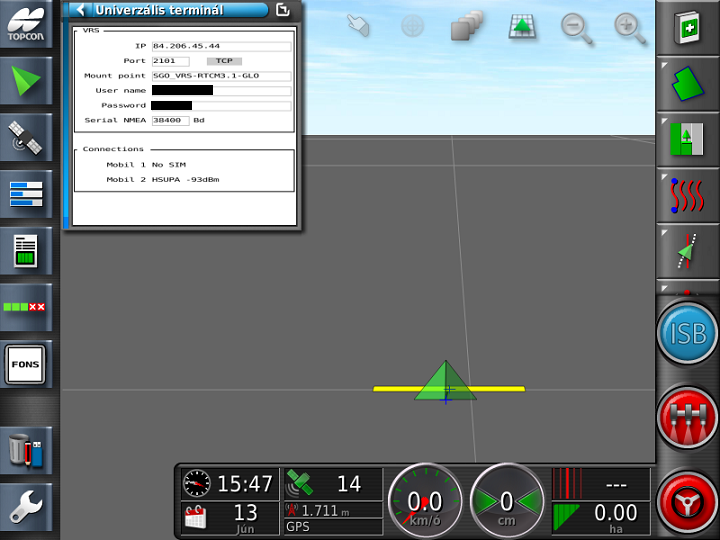
Task: Select the map layers icon
Action: 466,27
